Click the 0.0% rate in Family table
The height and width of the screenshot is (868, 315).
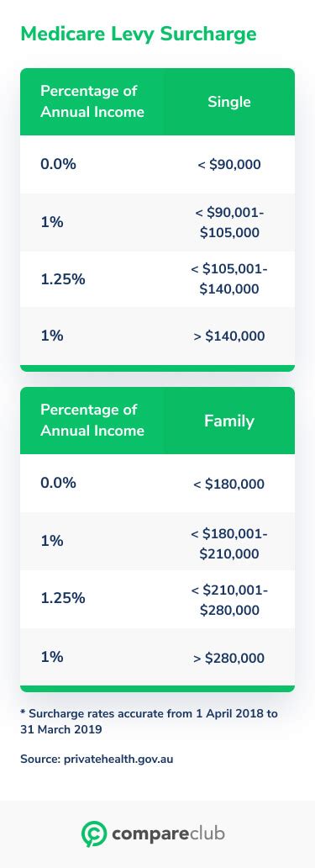click(58, 483)
